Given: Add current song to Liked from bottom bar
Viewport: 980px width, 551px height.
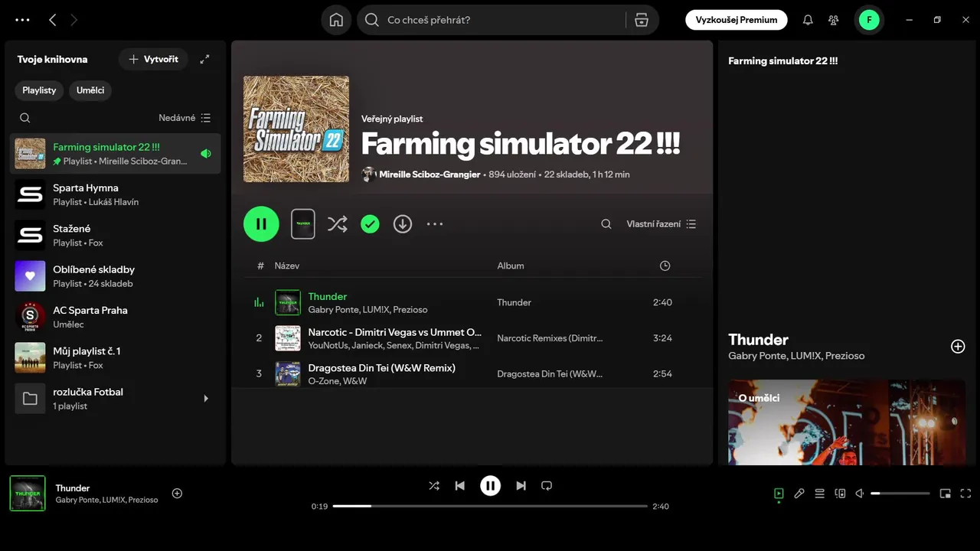Looking at the screenshot, I should coord(177,494).
